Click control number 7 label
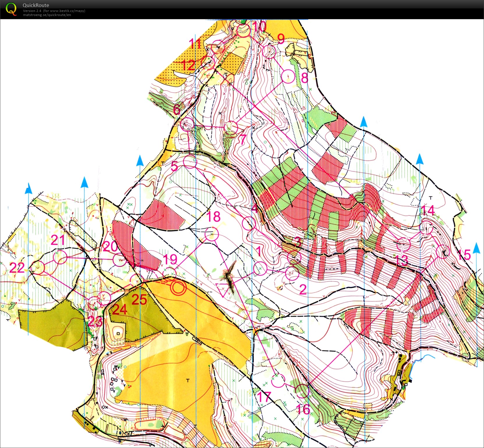Screen dimensions: 484x448 pos(243,139)
